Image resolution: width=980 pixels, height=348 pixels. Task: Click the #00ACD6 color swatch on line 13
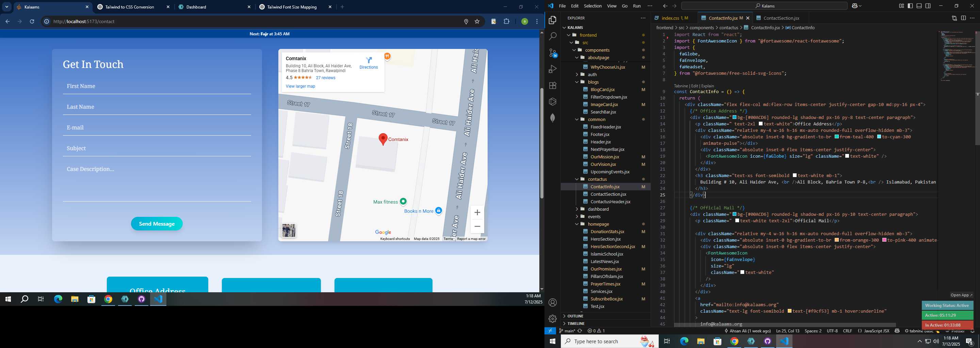pos(734,117)
